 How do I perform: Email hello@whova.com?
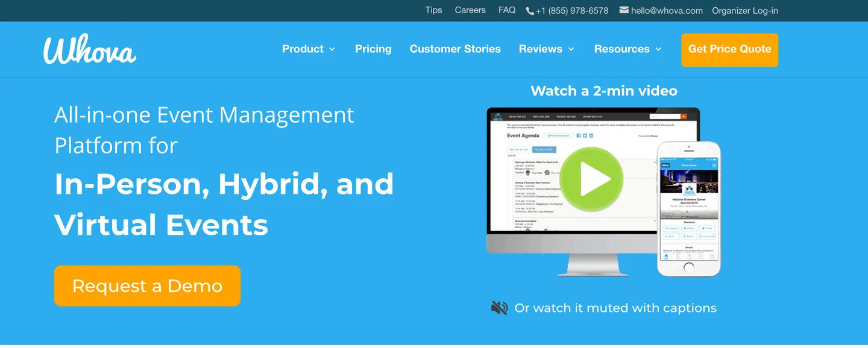pos(667,11)
